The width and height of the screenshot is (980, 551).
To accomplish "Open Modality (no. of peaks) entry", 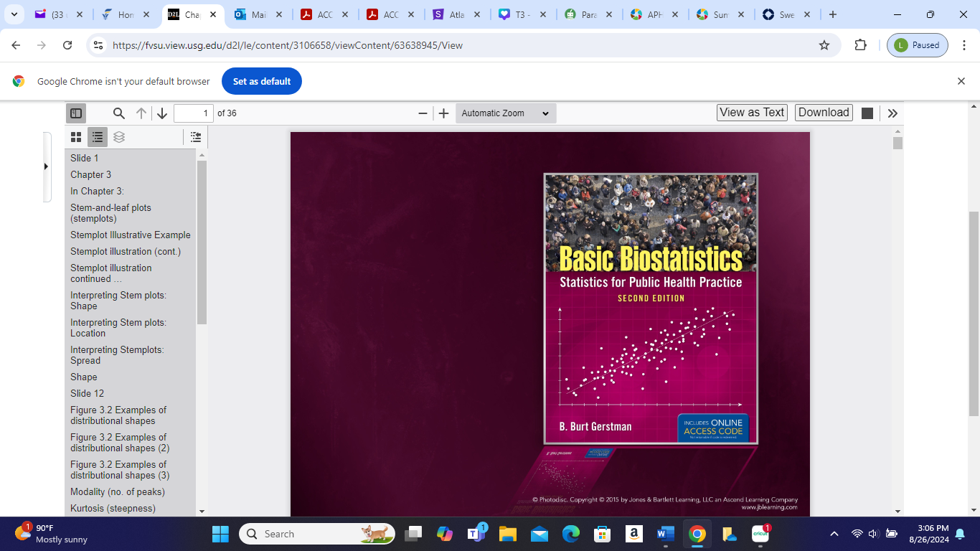I will (x=118, y=491).
